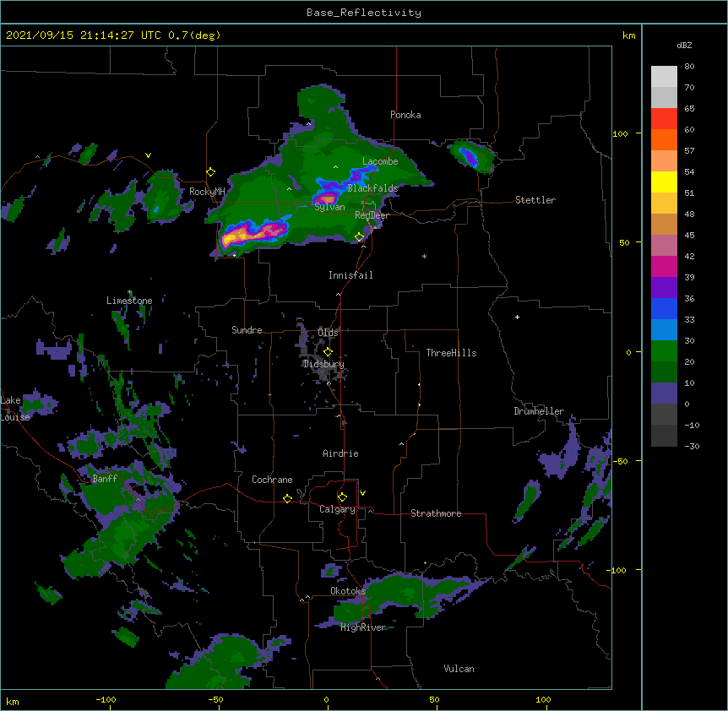Click the yellow V marker in the northwest
Image resolution: width=728 pixels, height=711 pixels.
click(148, 155)
